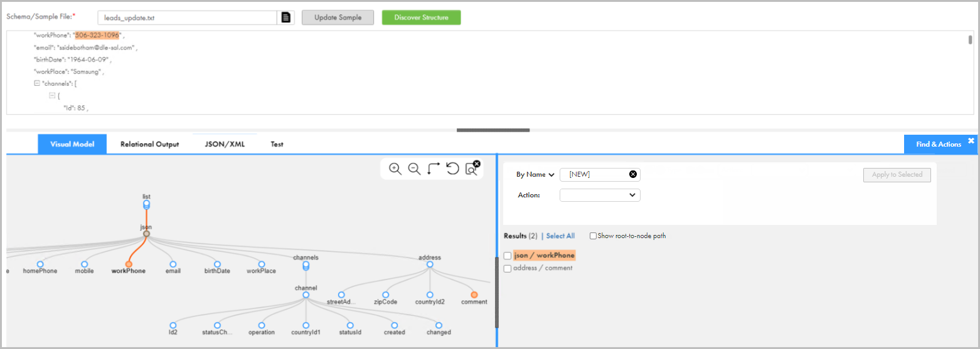Click the sample JSON vertical scrollbar
This screenshot has height=349, width=980.
click(x=970, y=40)
